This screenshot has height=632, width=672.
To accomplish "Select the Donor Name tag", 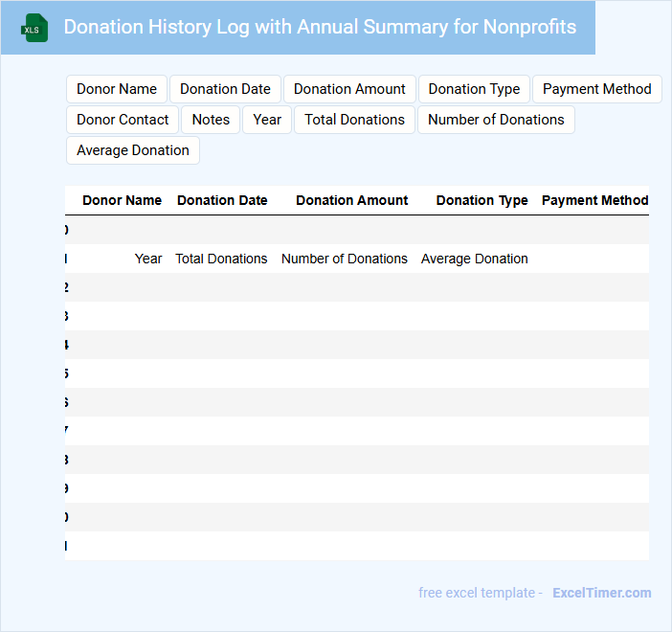I will click(117, 89).
